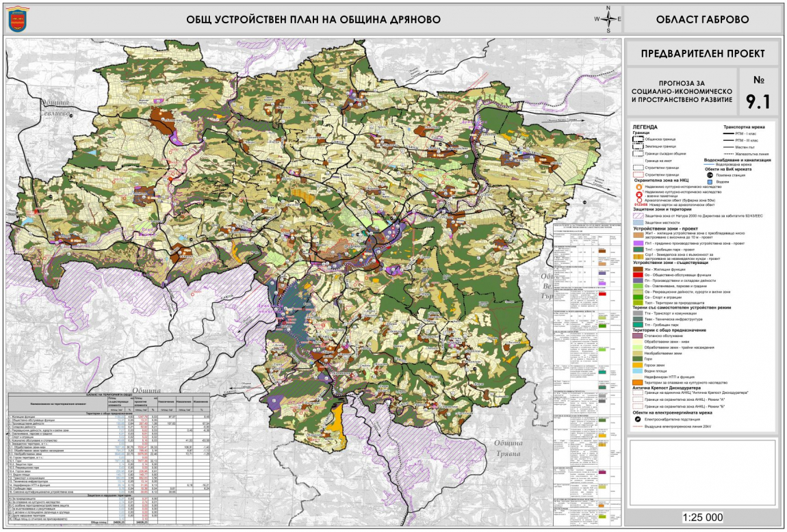Click the Общинска граница legend symbol

tap(638, 139)
